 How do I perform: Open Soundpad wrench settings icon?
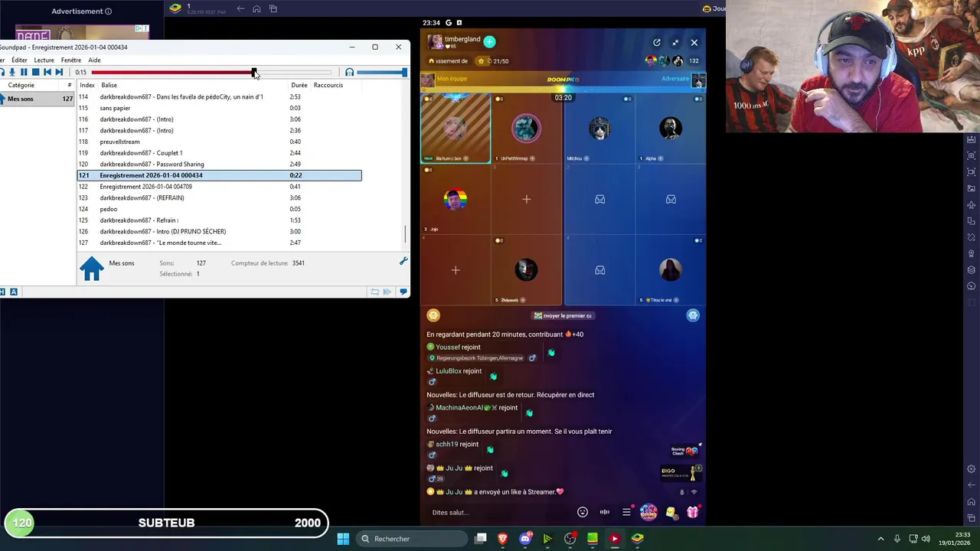pyautogui.click(x=403, y=261)
